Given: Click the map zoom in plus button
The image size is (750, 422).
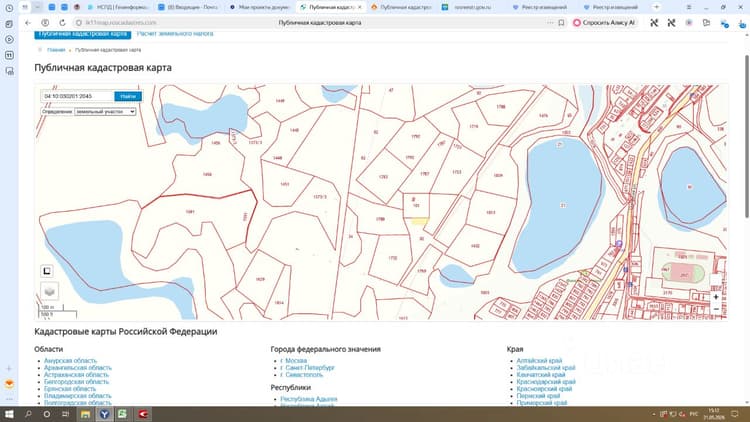Looking at the screenshot, I should click(x=716, y=297).
